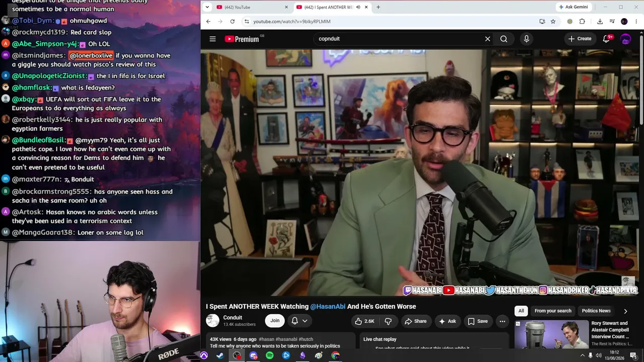Select the 'Politics News' chip

click(x=596, y=311)
